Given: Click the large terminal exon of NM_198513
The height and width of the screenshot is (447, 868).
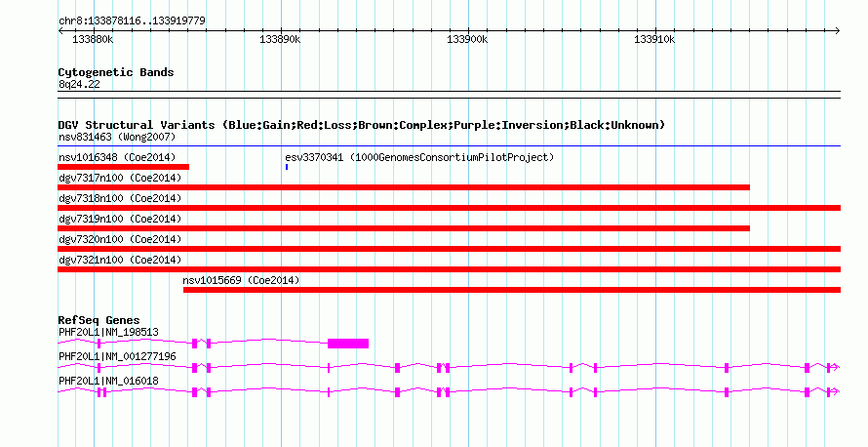Looking at the screenshot, I should coord(348,344).
